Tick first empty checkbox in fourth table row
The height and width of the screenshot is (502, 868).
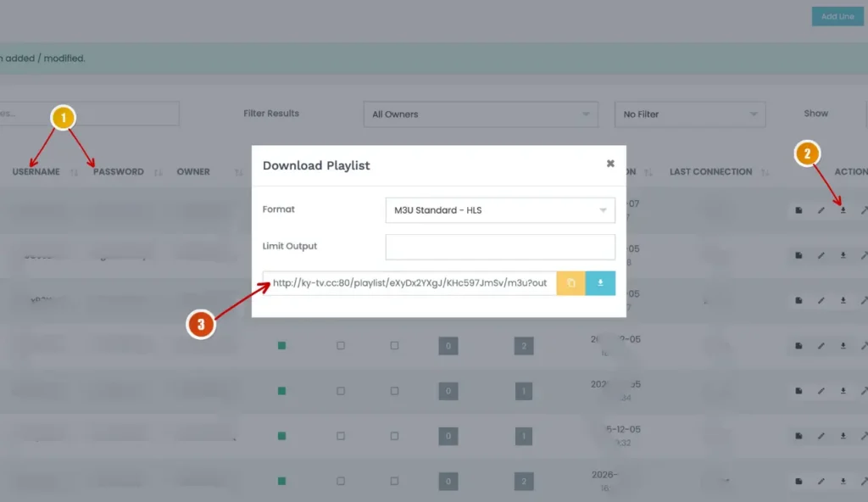(341, 346)
